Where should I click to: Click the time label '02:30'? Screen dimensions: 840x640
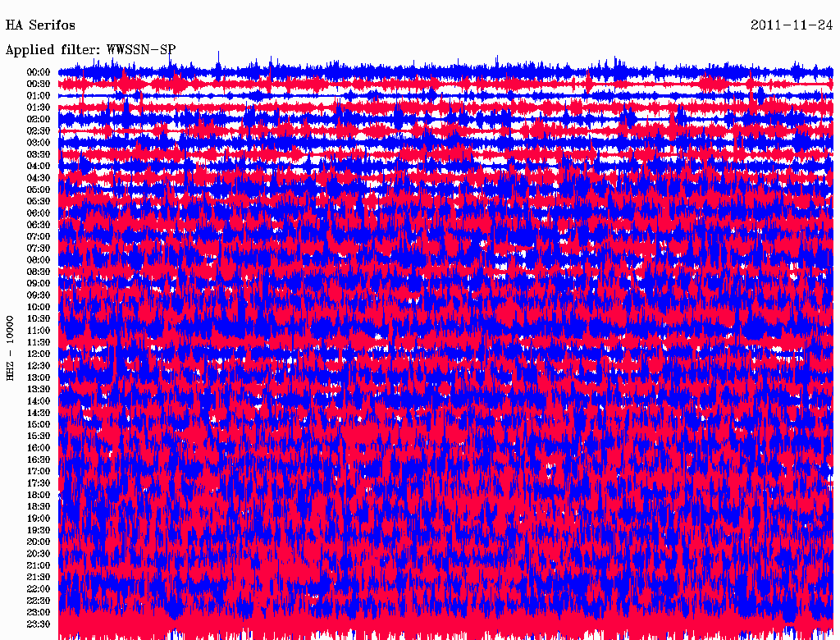click(39, 131)
